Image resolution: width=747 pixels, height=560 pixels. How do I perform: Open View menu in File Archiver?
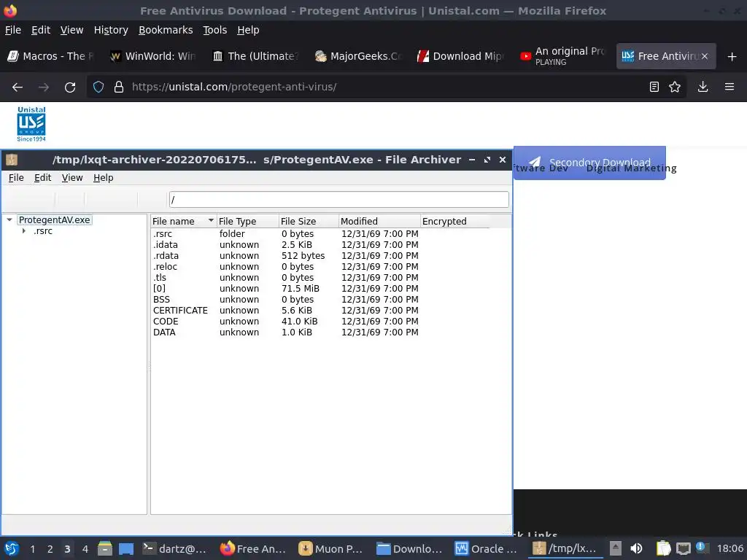[x=72, y=178]
